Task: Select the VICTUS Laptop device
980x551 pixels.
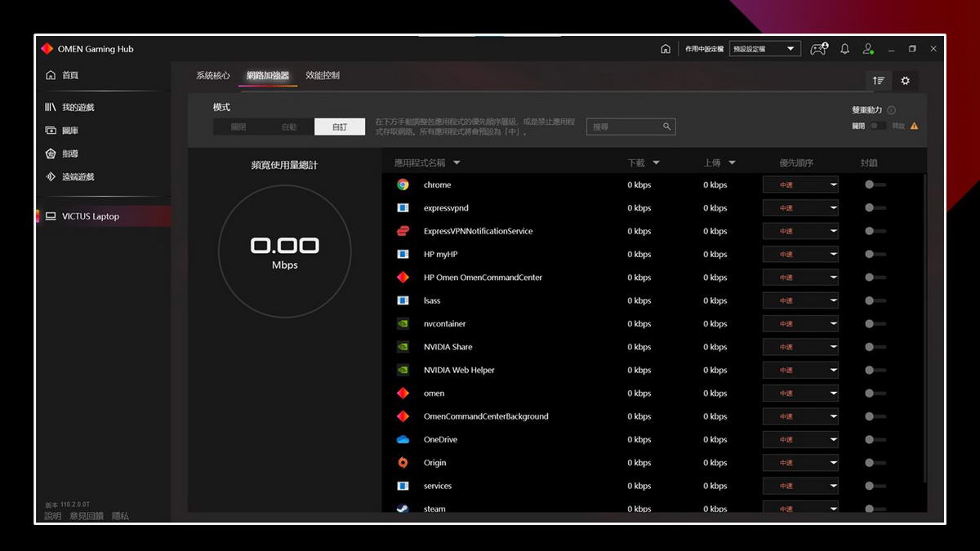Action: click(103, 216)
